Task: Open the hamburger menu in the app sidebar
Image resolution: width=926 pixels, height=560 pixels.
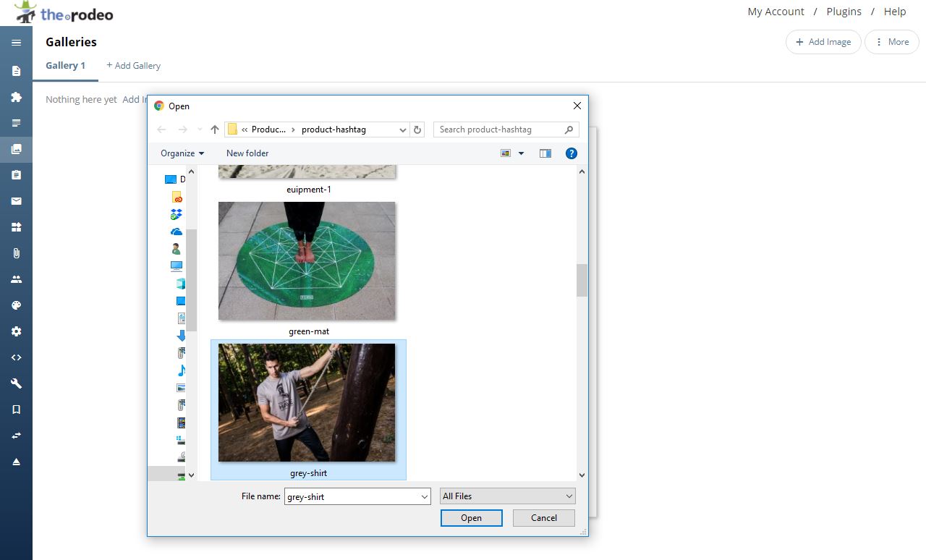Action: point(16,43)
